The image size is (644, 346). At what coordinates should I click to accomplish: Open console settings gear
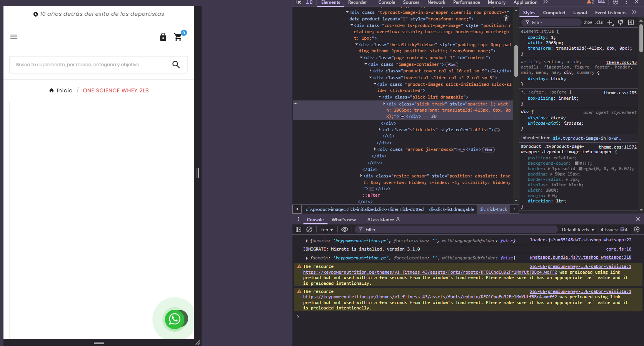point(637,230)
